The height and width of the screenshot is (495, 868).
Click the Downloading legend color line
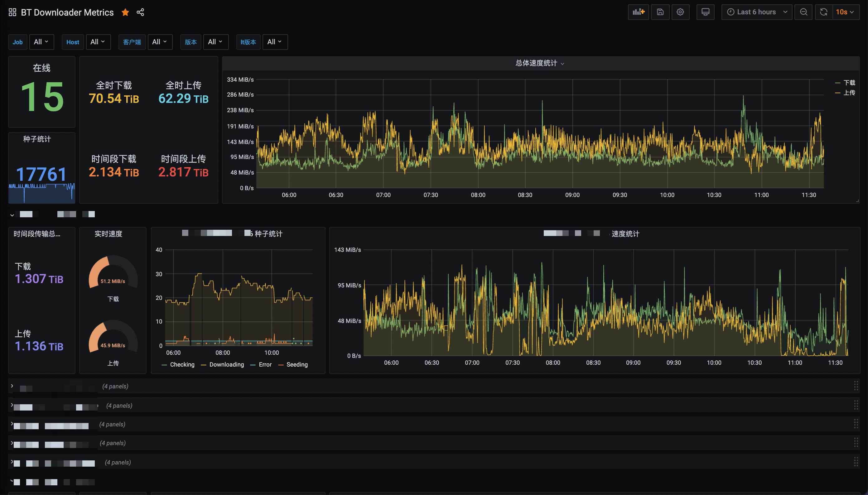click(204, 365)
